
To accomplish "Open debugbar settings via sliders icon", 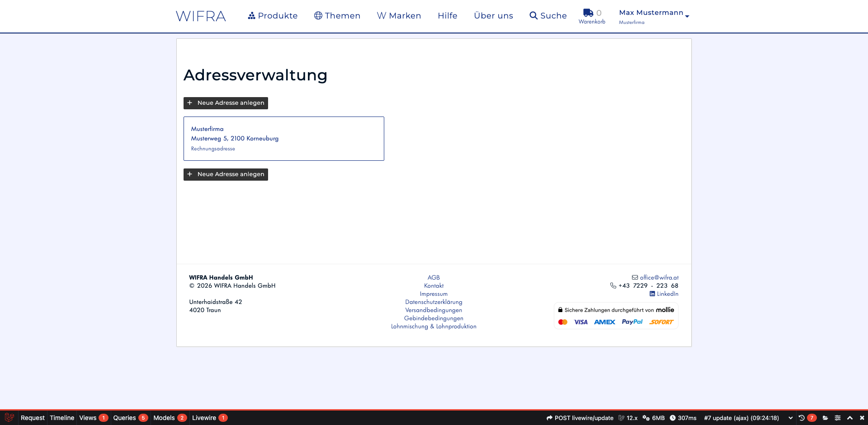I will coord(837,418).
